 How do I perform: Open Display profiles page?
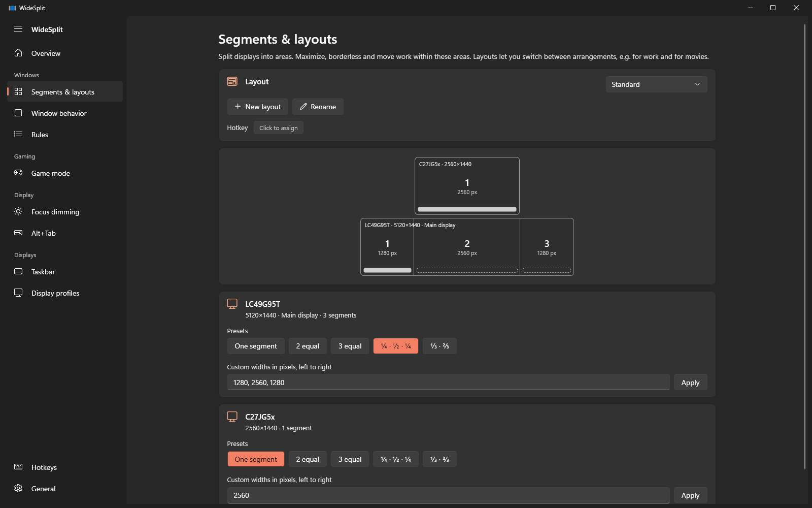pyautogui.click(x=65, y=293)
